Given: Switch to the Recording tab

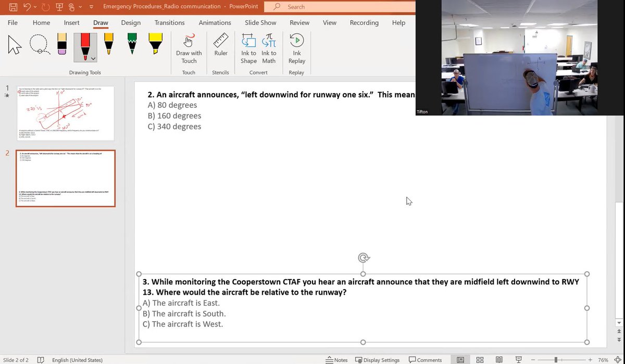Looking at the screenshot, I should 364,22.
